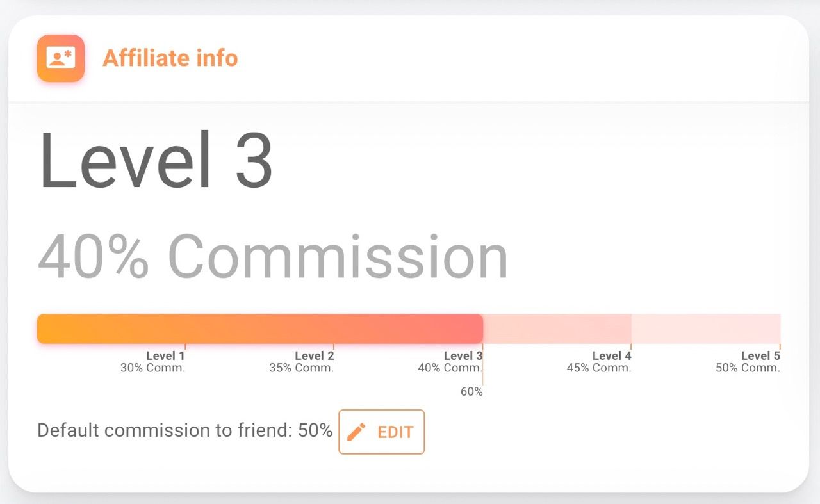Click the large Level 3 title
820x504 pixels.
[x=156, y=160]
